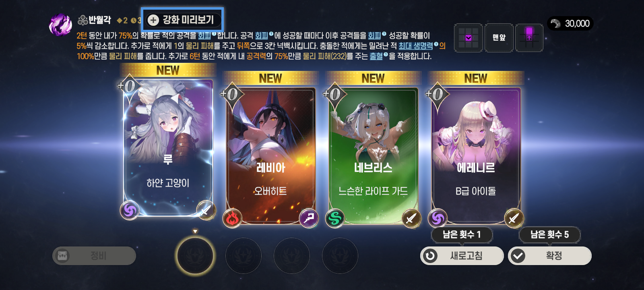
Task: Tap the purple swirl element icon on 루 card
Action: pos(130,210)
